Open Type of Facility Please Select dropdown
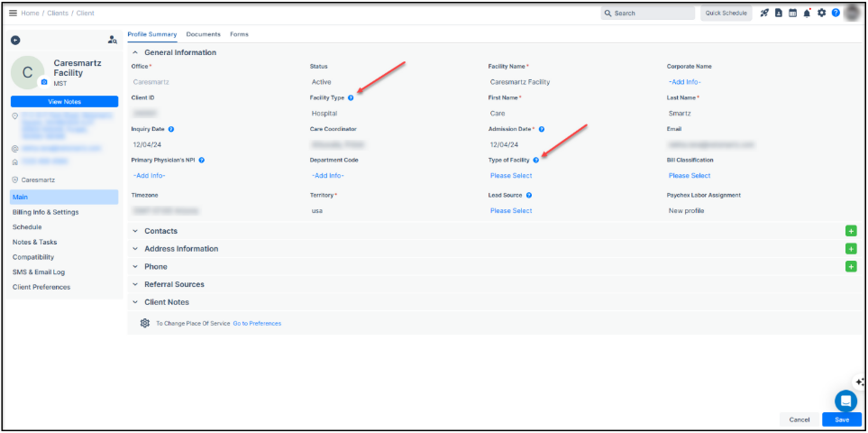The height and width of the screenshot is (433, 868). pos(511,176)
